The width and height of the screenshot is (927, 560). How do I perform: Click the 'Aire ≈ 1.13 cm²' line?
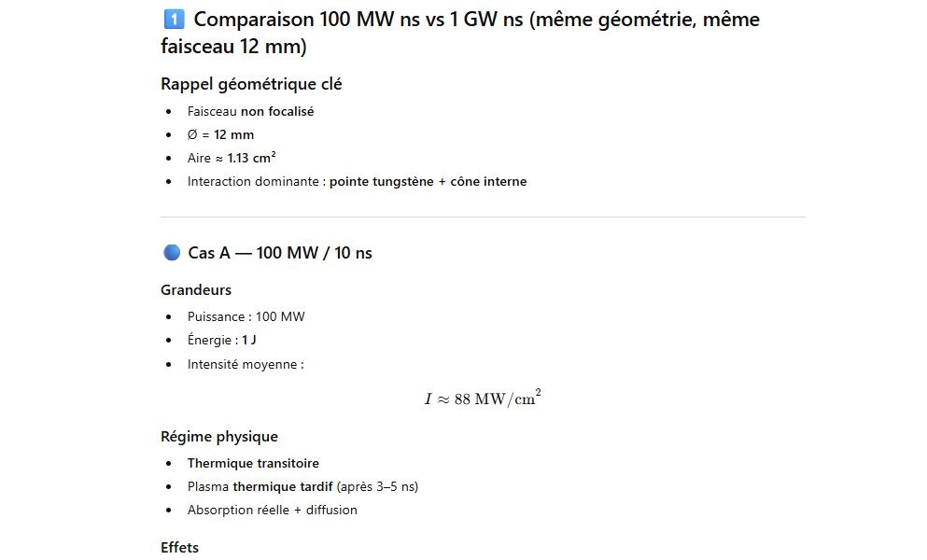pyautogui.click(x=231, y=158)
